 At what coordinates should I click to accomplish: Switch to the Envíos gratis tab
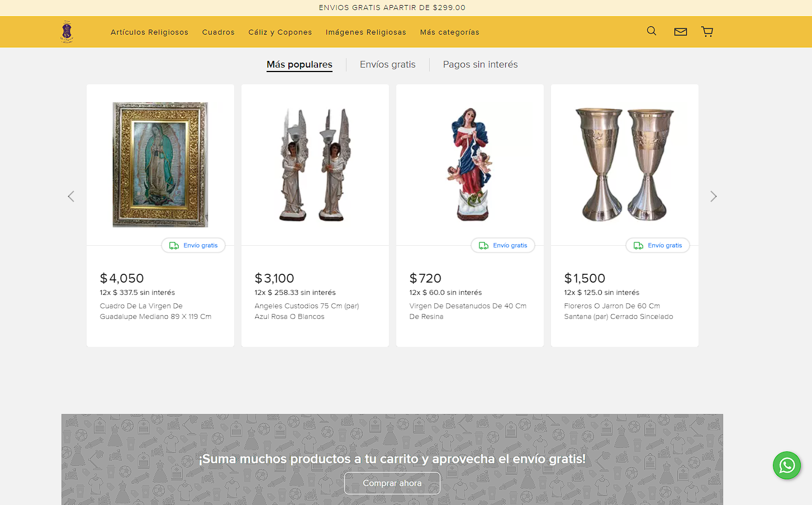387,65
